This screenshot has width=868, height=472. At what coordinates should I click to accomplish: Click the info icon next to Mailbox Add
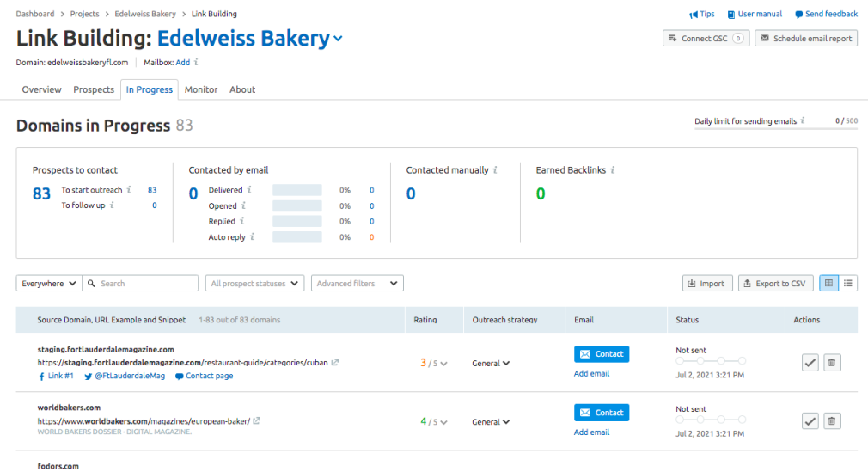coord(196,63)
